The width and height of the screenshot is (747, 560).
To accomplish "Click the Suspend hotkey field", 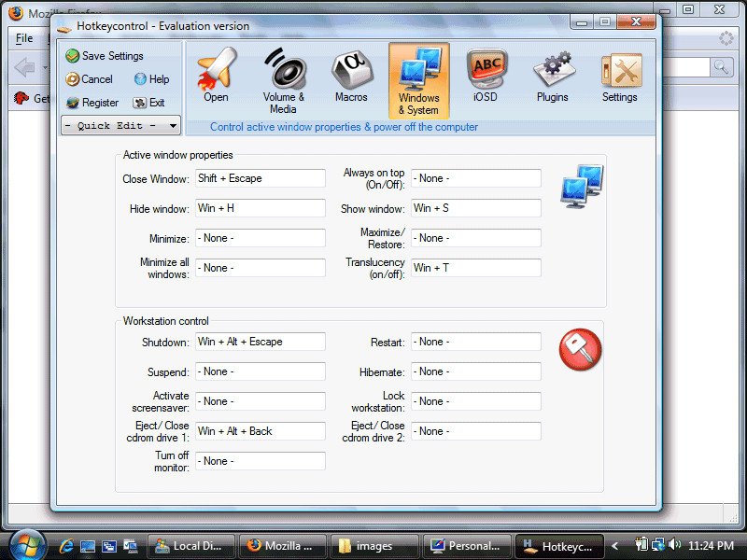I will pyautogui.click(x=261, y=371).
